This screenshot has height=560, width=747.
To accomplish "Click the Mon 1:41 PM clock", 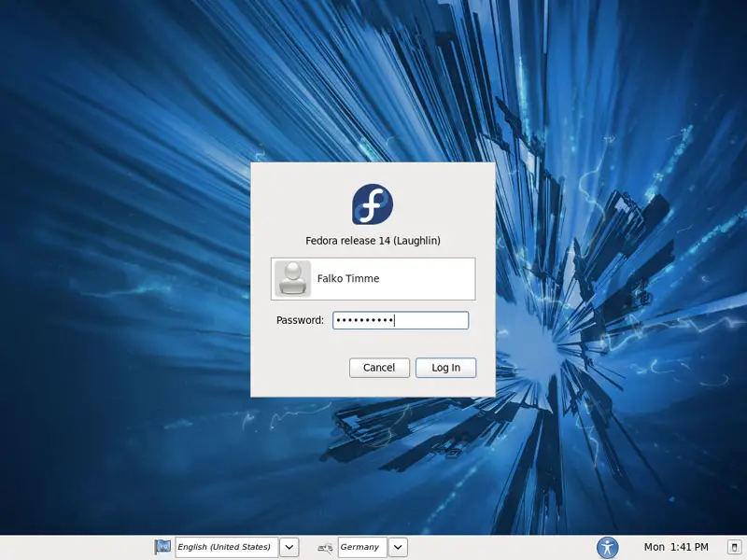I will (676, 547).
